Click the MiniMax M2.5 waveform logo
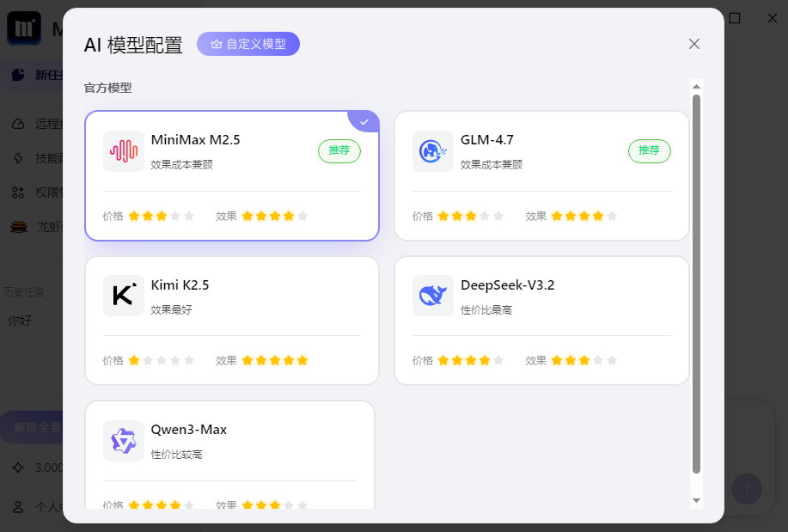 pos(124,151)
